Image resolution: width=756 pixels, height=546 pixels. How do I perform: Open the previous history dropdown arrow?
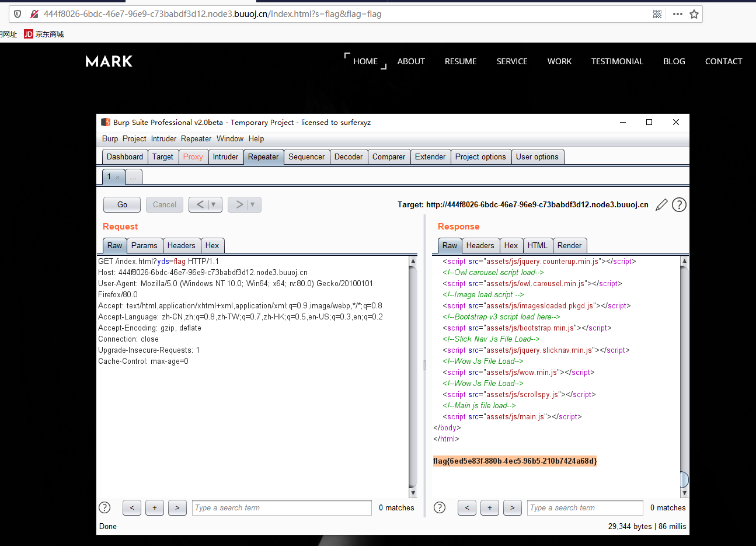[x=214, y=204]
